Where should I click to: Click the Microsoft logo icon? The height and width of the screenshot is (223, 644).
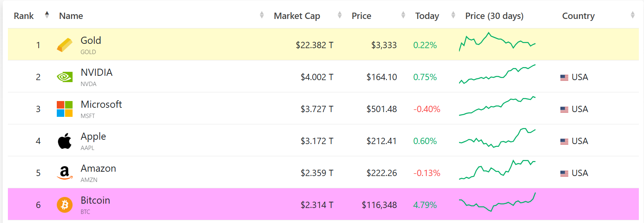(x=65, y=109)
